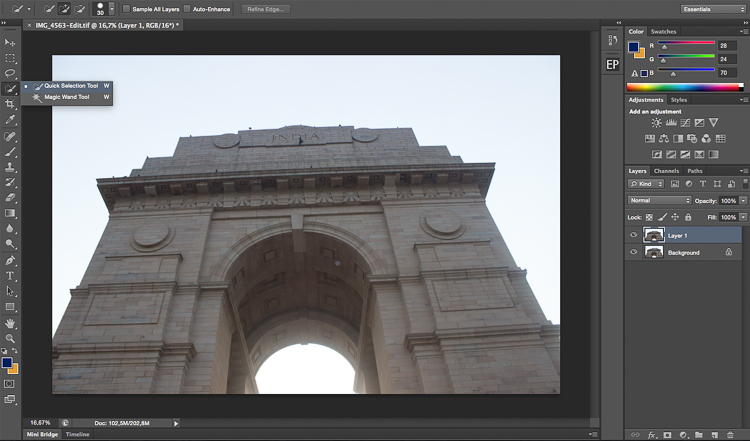The height and width of the screenshot is (441, 750).
Task: Enable Auto-Enhance checkbox
Action: point(187,9)
